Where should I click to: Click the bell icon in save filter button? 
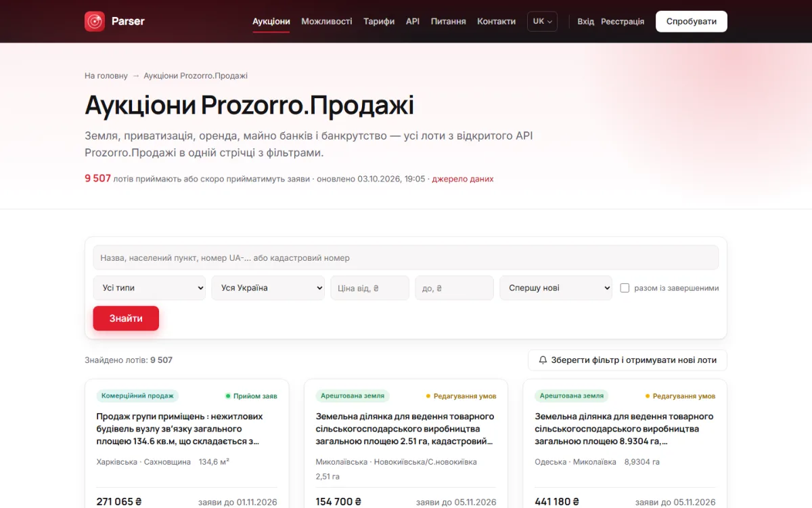pos(543,360)
